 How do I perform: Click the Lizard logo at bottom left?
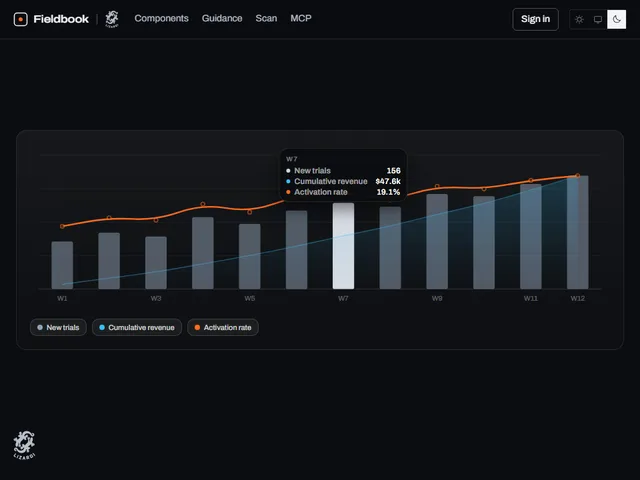point(24,445)
